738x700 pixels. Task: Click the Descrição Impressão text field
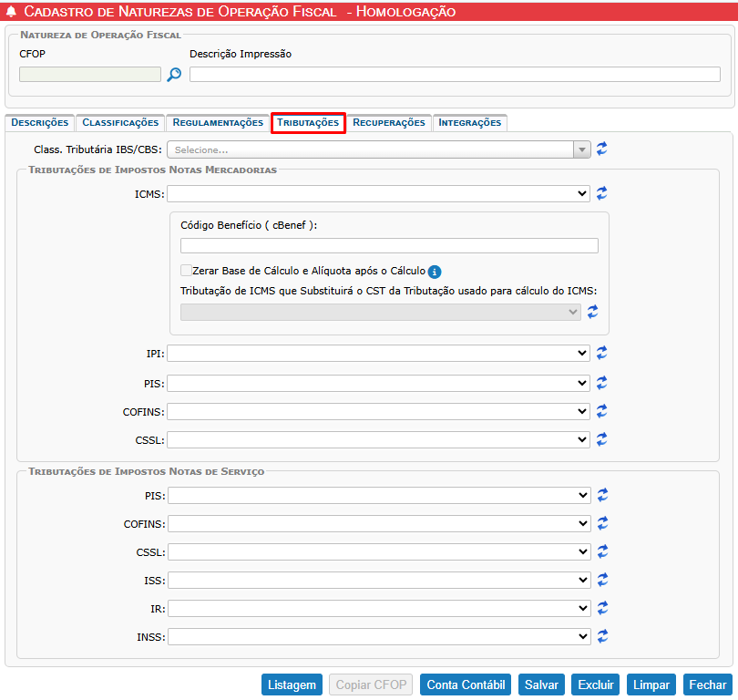click(454, 75)
